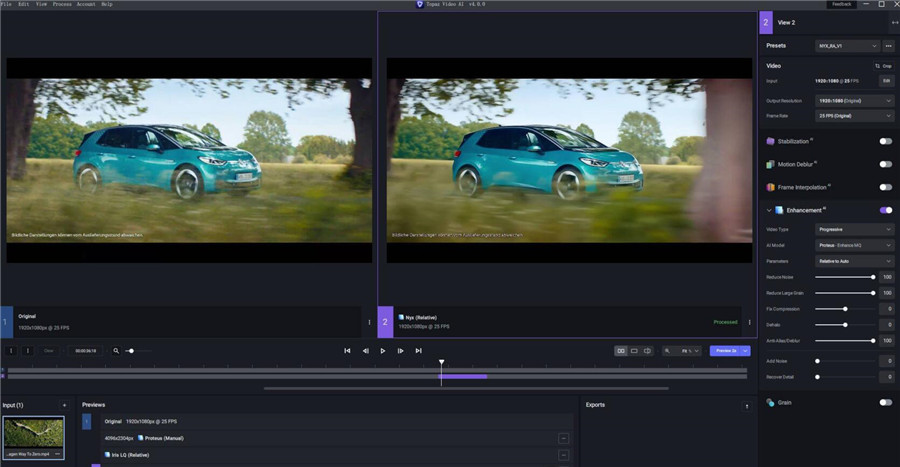Open input video file options (three dots)
This screenshot has width=900, height=467.
pos(57,454)
